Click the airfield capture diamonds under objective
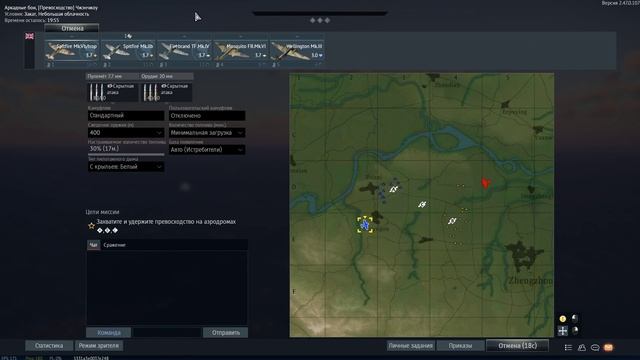The width and height of the screenshot is (640, 360). tap(107, 231)
